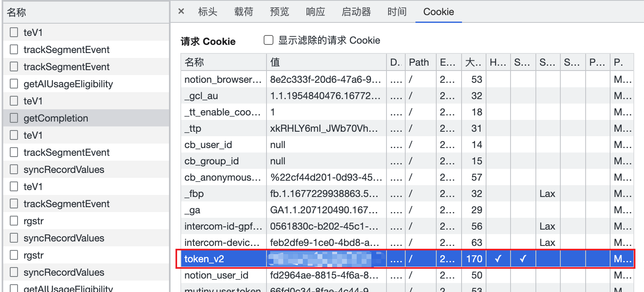The image size is (644, 292).
Task: Click value 1 of _tt_enable_coo… cookie
Action: point(273,112)
